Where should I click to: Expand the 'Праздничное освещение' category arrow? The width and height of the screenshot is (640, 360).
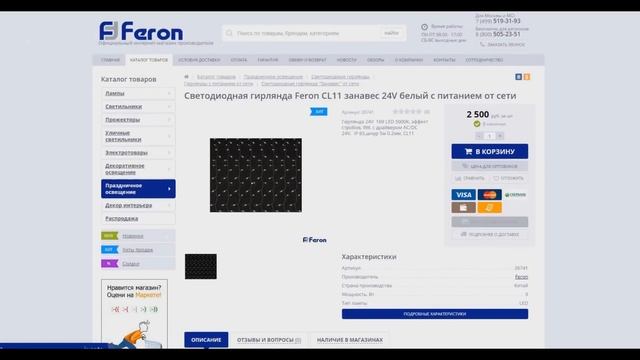[x=169, y=189]
